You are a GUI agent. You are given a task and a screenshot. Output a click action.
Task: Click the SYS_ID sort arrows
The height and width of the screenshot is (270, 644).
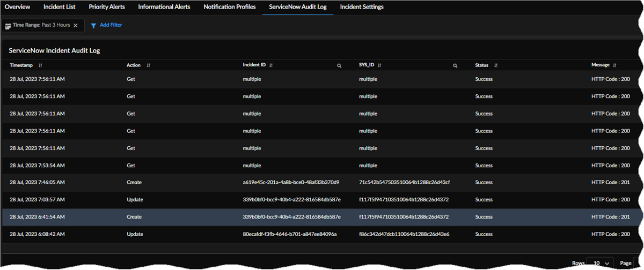[x=379, y=65]
